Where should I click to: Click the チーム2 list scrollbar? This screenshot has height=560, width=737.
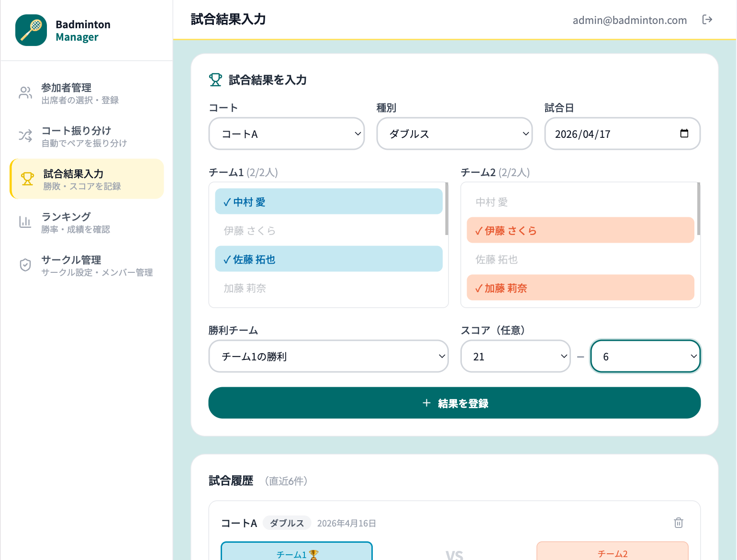(x=699, y=209)
